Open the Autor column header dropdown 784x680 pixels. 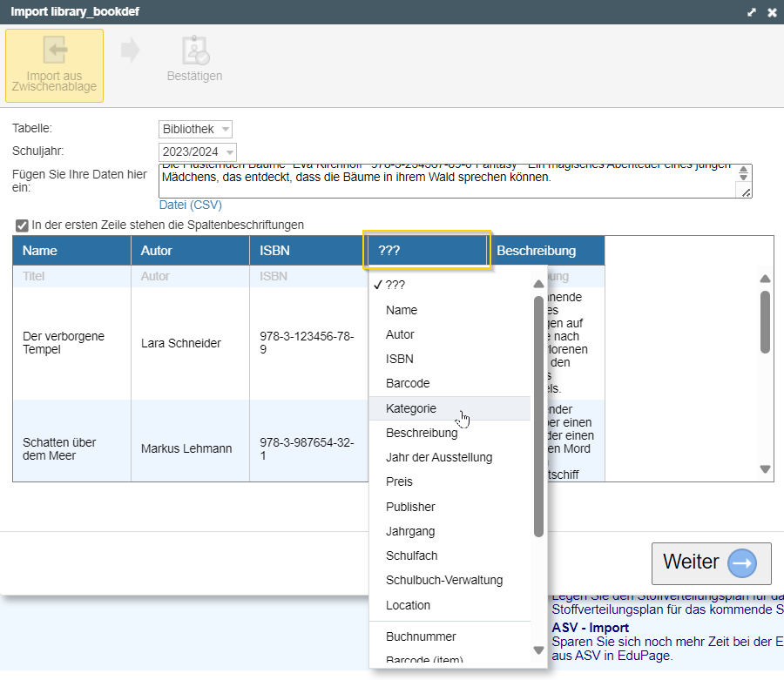pyautogui.click(x=190, y=250)
